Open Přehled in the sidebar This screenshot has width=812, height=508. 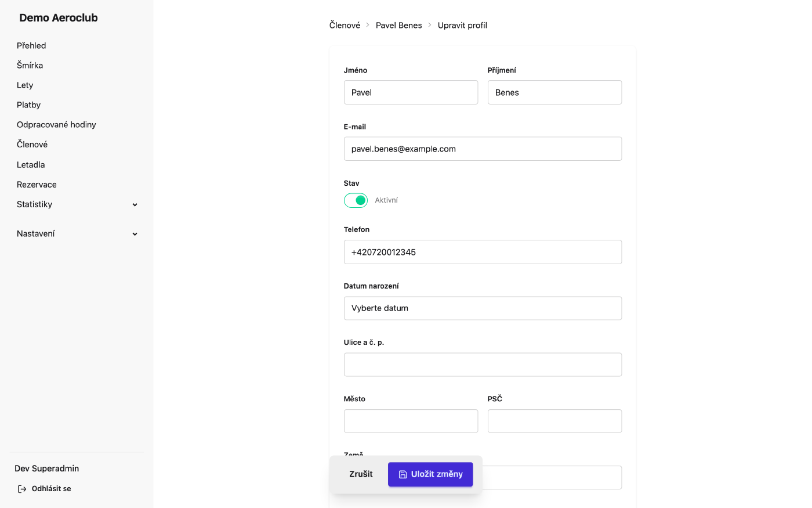click(x=31, y=45)
